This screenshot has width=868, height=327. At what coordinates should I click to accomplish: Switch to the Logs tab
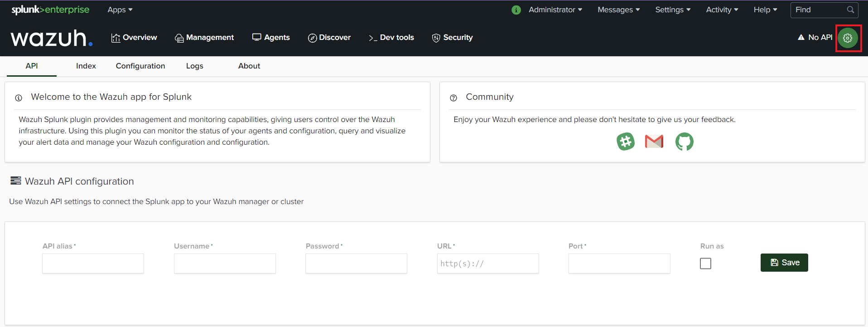(x=195, y=66)
